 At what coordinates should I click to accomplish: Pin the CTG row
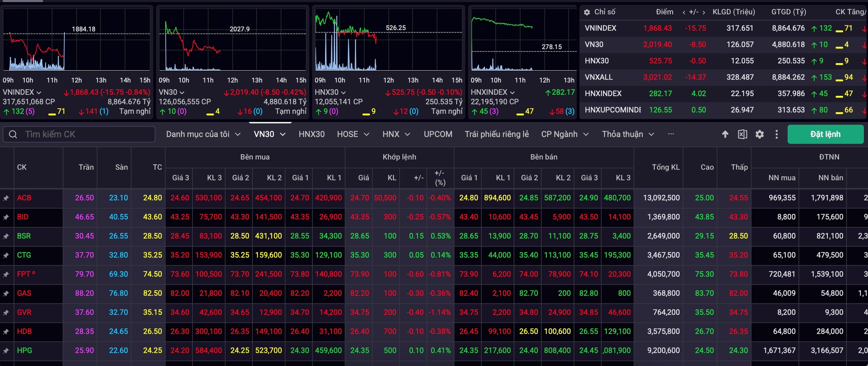click(6, 255)
